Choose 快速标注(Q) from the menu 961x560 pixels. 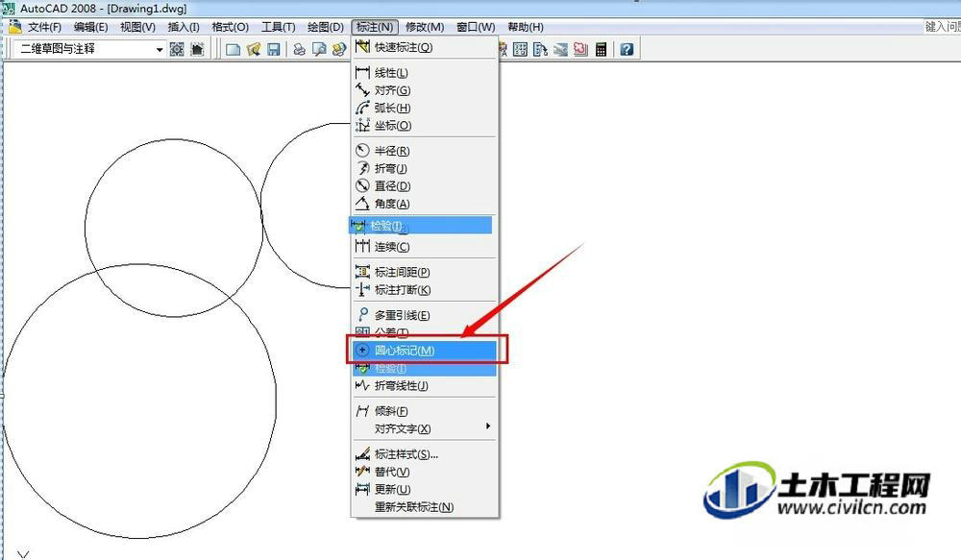click(x=424, y=47)
